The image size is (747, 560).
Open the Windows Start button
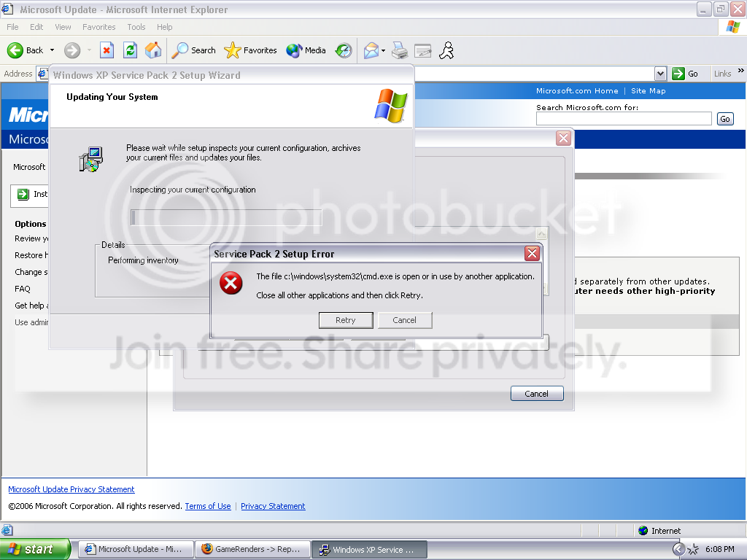tap(34, 549)
